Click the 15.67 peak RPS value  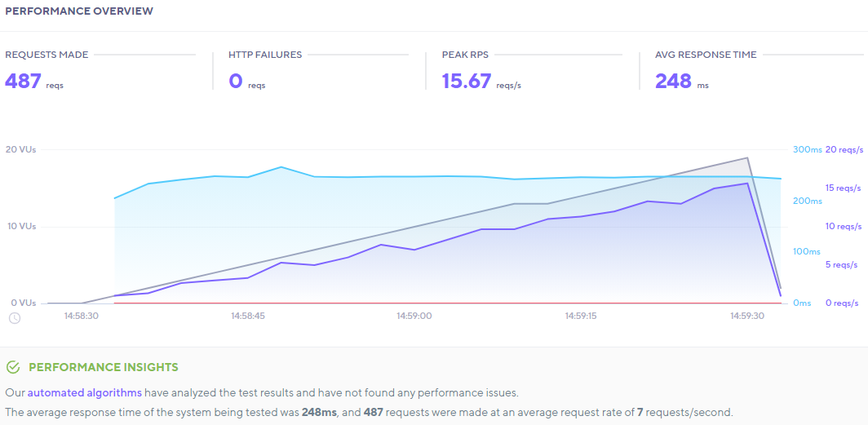coord(467,81)
